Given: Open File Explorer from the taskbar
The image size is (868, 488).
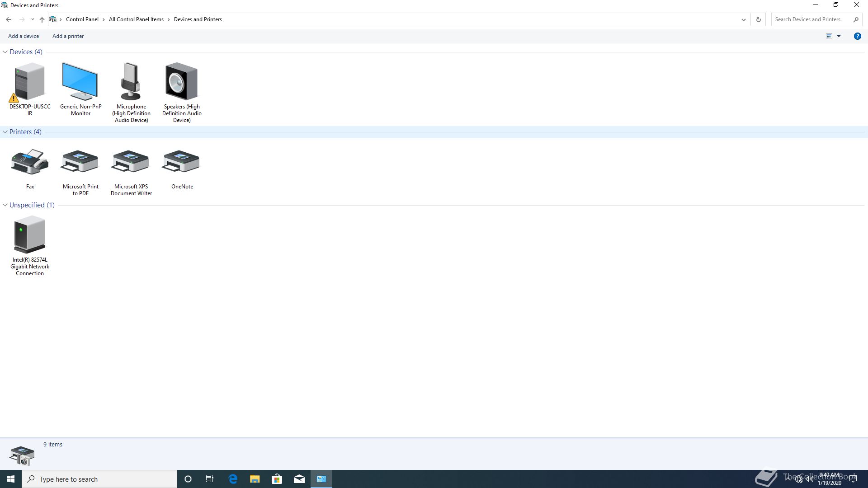Looking at the screenshot, I should coord(255,479).
